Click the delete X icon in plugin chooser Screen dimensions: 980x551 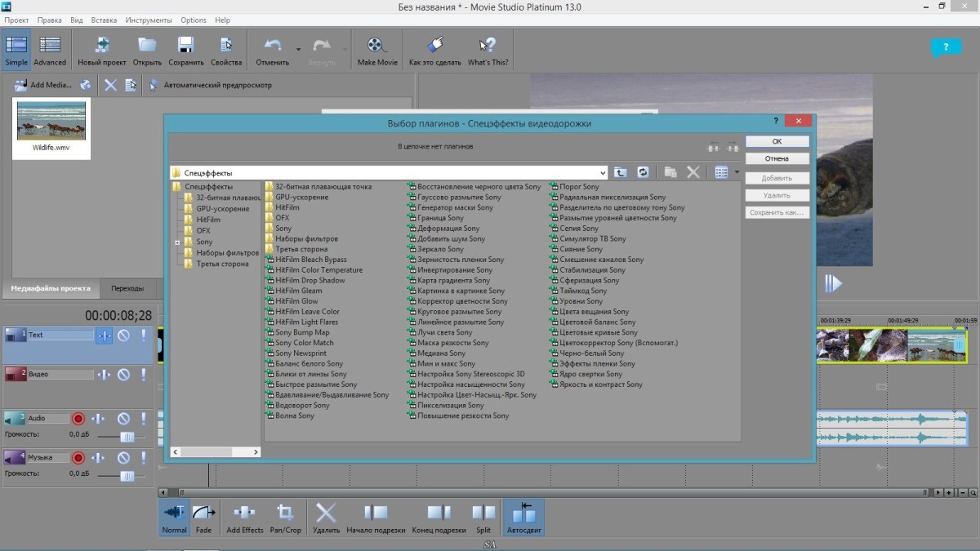click(693, 172)
